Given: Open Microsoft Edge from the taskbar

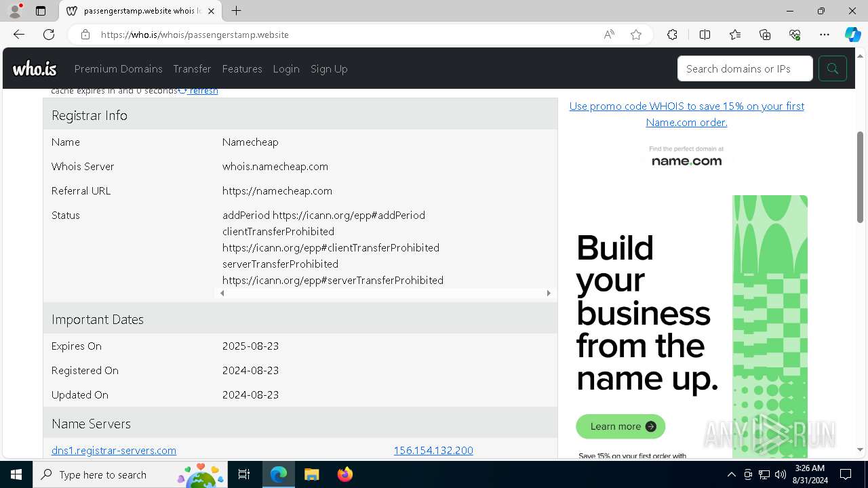Looking at the screenshot, I should click(x=279, y=474).
